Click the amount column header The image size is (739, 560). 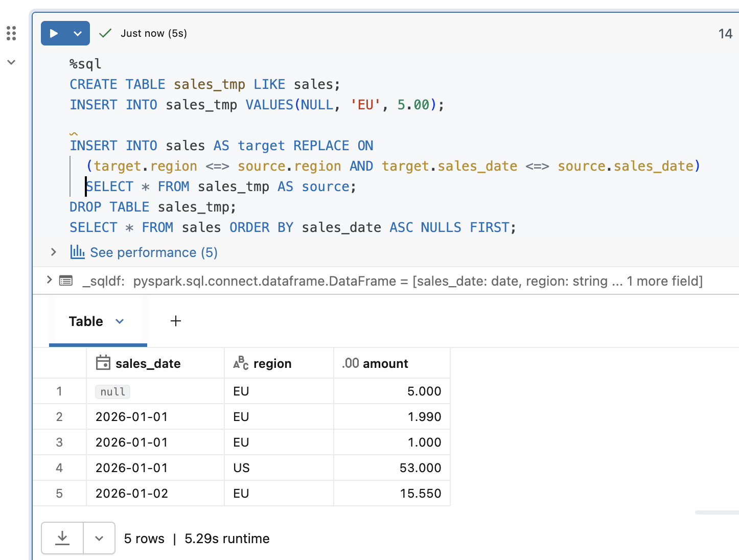(x=385, y=363)
